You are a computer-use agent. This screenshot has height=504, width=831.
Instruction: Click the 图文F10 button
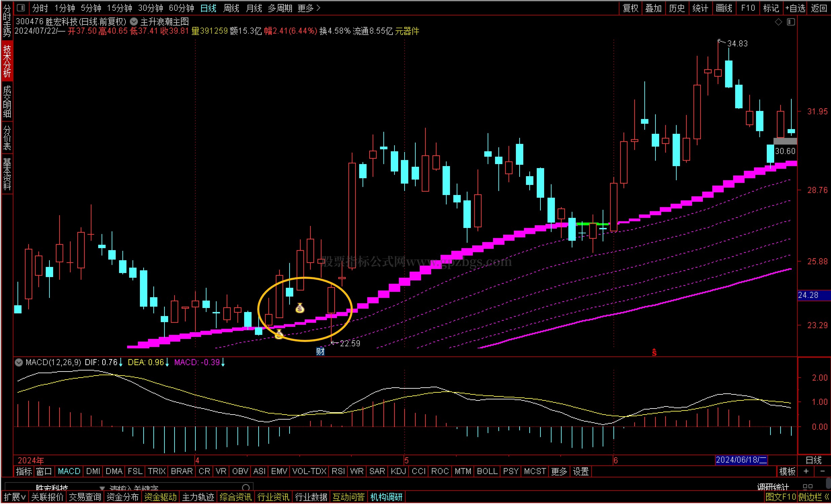click(x=781, y=497)
